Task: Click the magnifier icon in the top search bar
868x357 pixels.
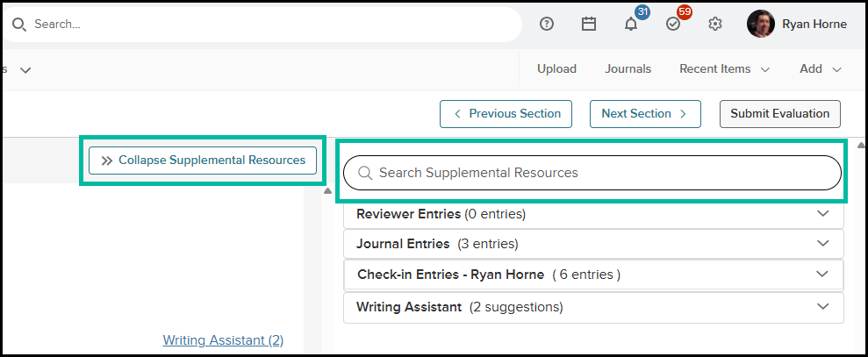Action: (18, 25)
